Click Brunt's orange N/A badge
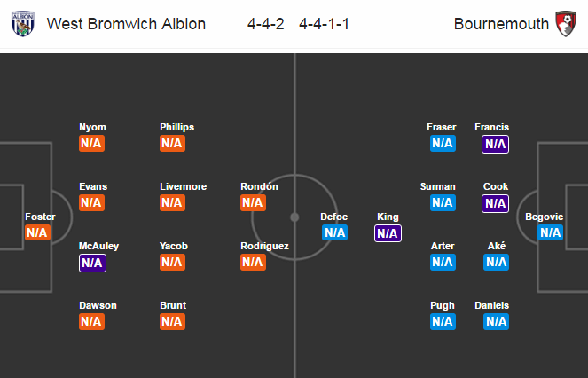 pos(173,322)
